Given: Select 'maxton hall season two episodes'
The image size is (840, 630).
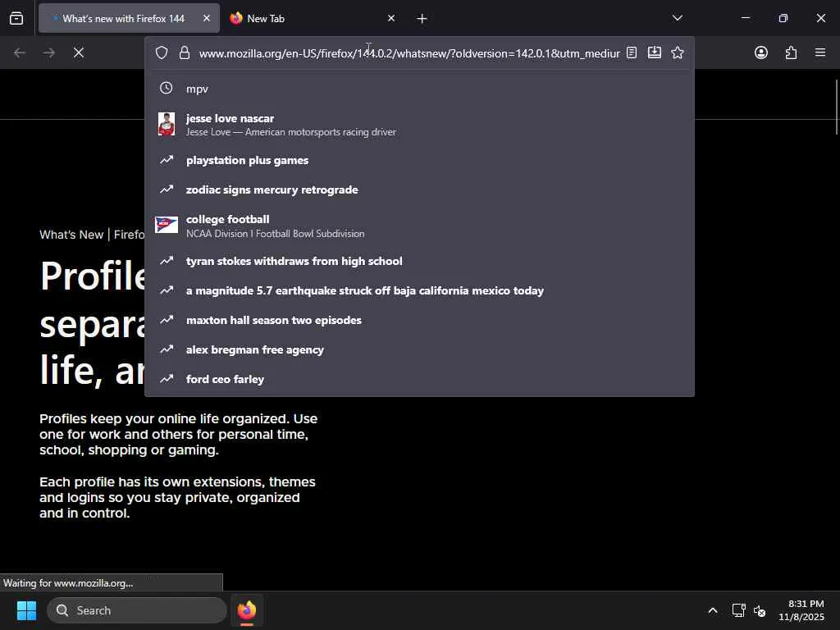Looking at the screenshot, I should pyautogui.click(x=419, y=320).
